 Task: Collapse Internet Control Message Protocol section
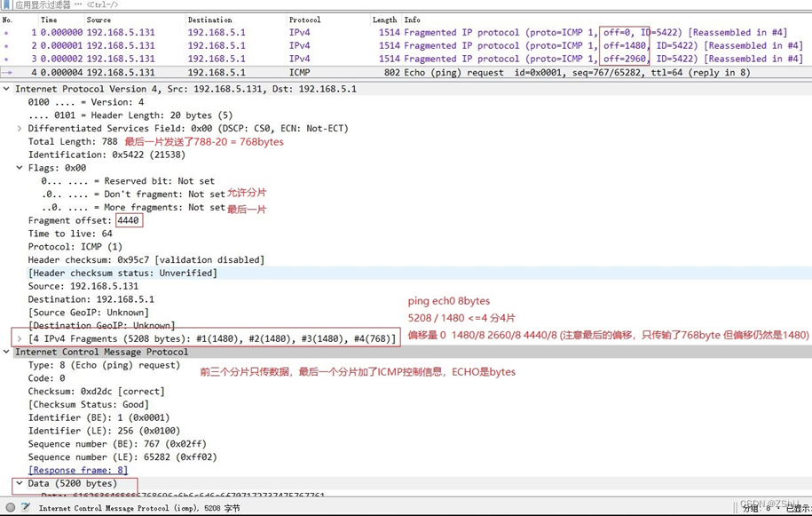tap(6, 352)
